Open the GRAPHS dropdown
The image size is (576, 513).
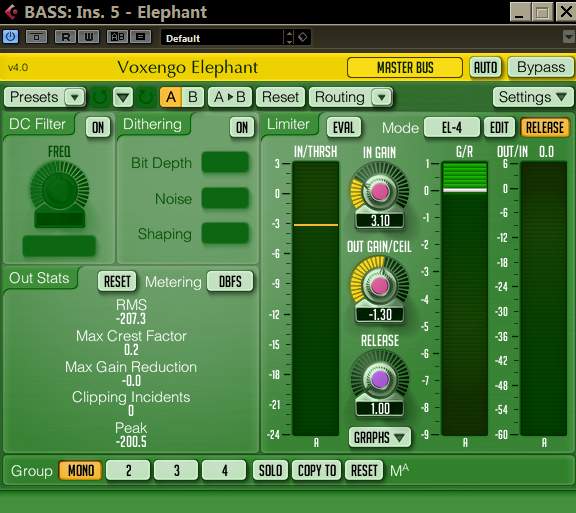379,437
